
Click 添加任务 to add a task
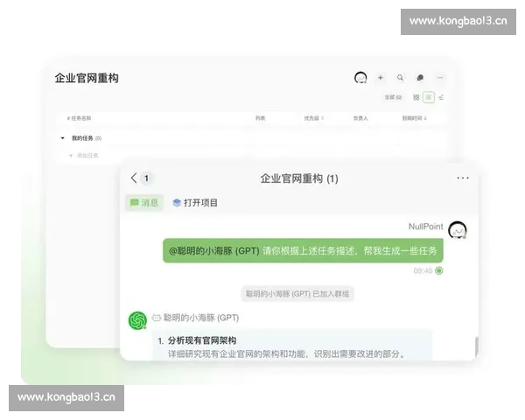84,156
